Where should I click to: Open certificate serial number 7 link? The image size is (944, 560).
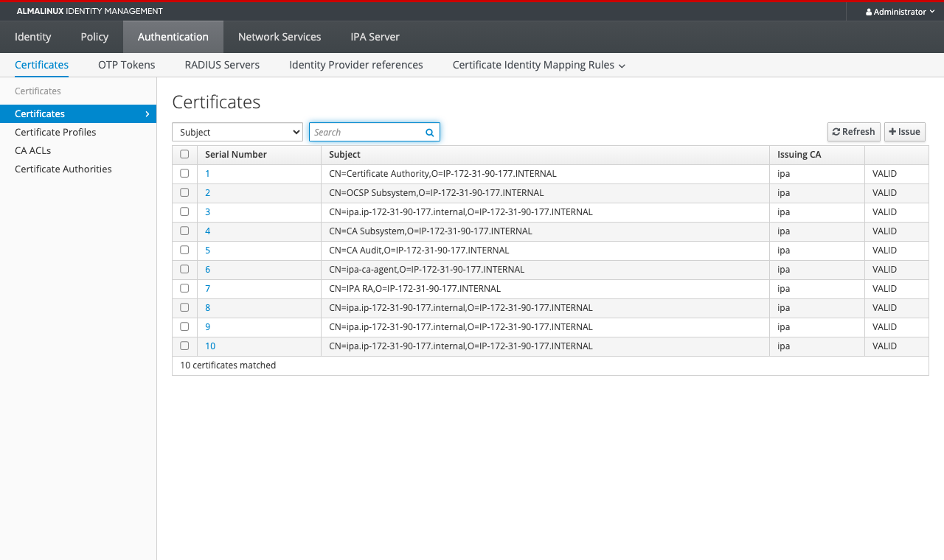click(x=208, y=288)
